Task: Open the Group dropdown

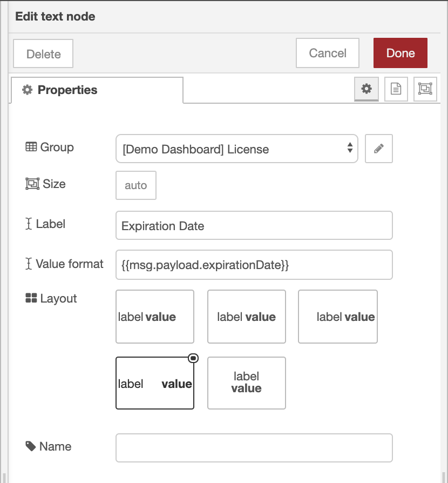Action: coord(237,149)
